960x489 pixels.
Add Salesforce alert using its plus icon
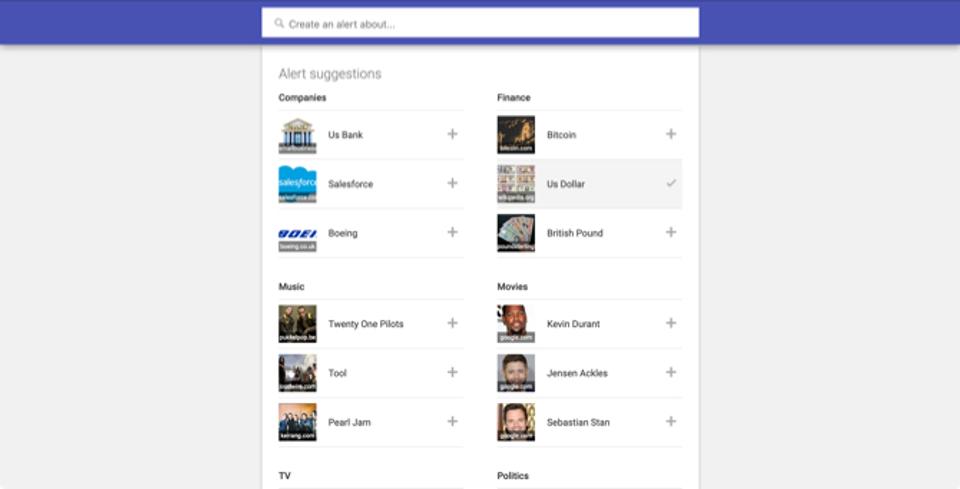pos(452,183)
